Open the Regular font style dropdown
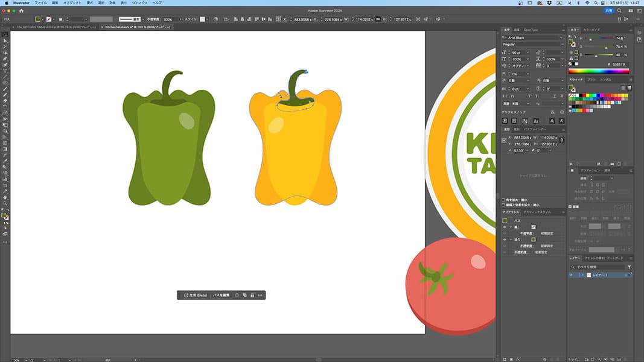Image resolution: width=644 pixels, height=362 pixels. [561, 44]
